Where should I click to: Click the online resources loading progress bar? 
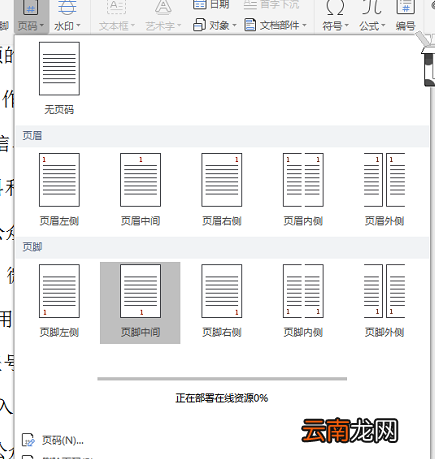222,379
